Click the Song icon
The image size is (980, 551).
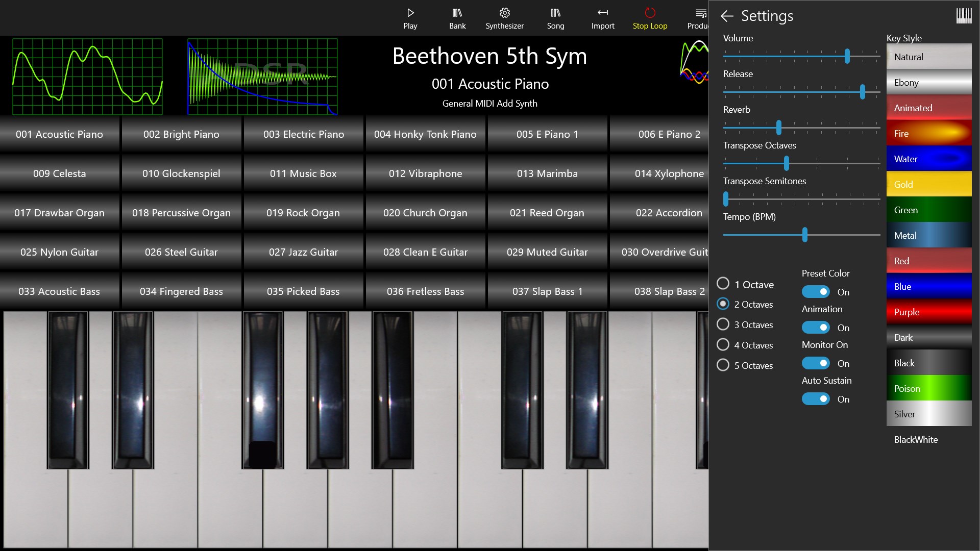tap(555, 13)
